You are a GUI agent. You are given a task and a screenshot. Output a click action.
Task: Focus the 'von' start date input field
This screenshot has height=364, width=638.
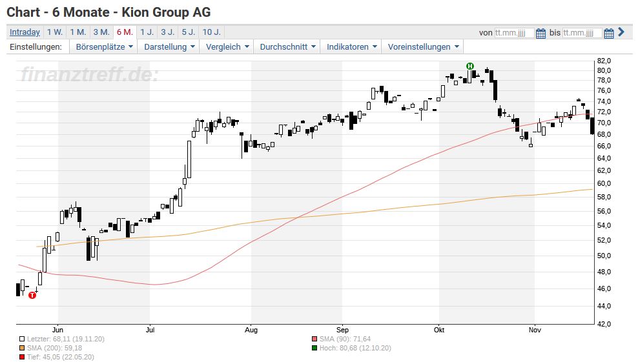(514, 33)
